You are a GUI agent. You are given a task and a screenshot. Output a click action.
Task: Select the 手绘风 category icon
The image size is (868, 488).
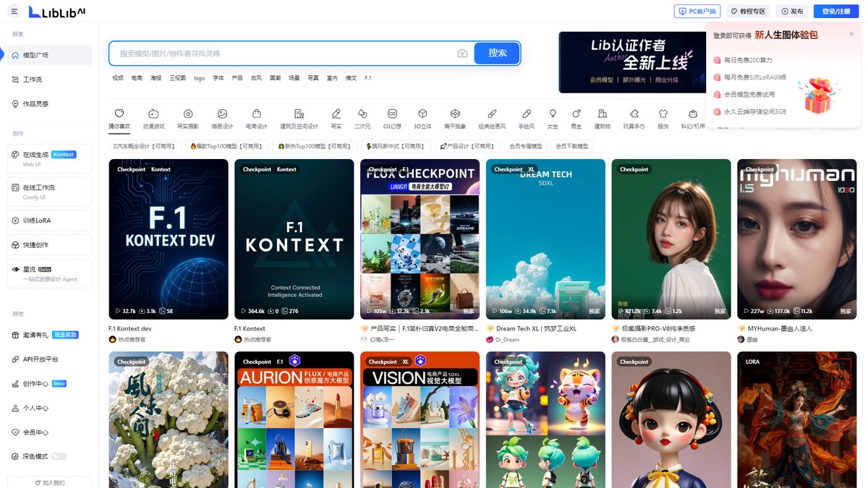(527, 114)
